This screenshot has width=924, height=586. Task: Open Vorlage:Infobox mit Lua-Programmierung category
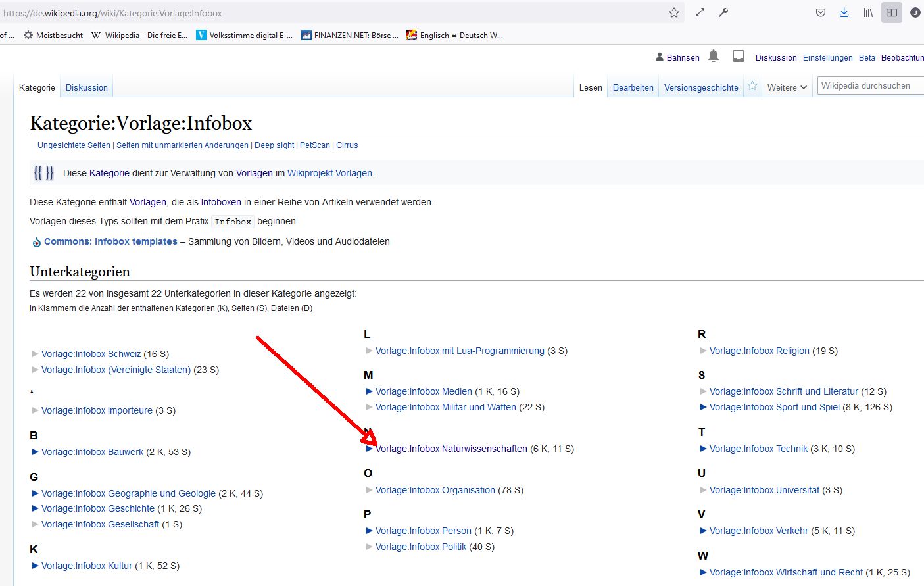(460, 351)
